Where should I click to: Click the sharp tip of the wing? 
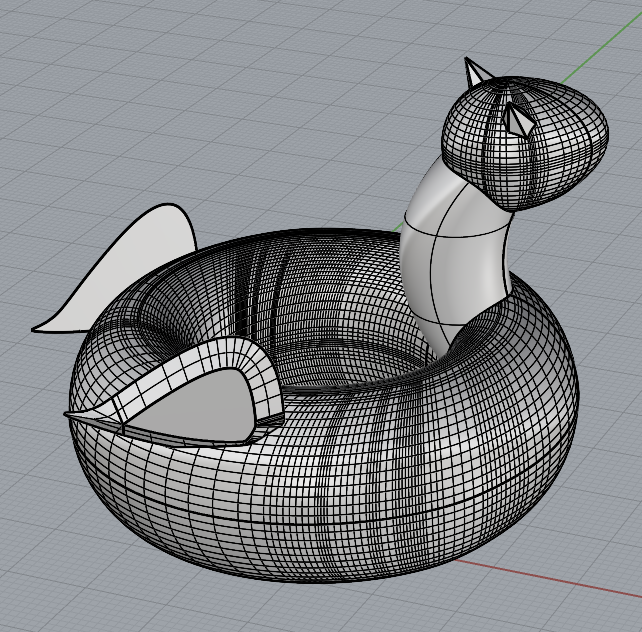(70, 413)
